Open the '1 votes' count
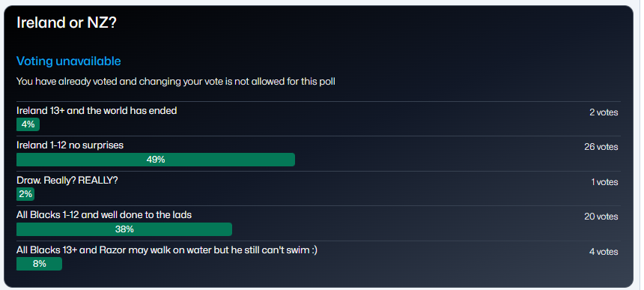Viewport: 644px width, 290px height. 604,182
